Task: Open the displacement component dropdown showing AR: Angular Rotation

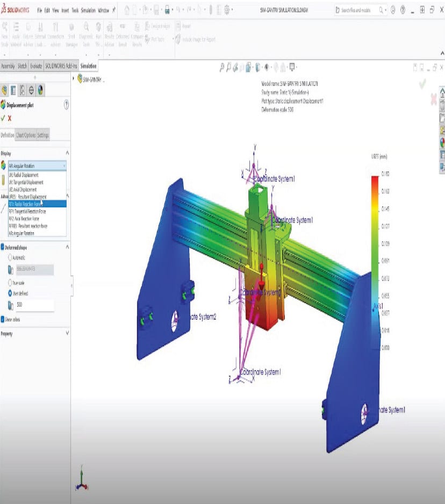Action: [x=37, y=166]
